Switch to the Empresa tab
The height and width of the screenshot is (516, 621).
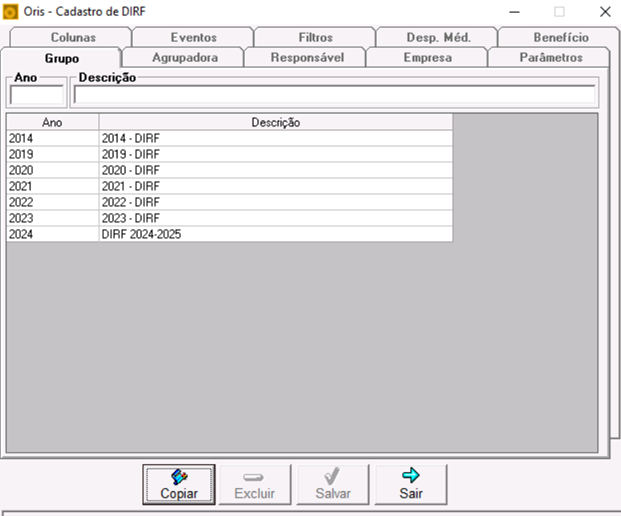pos(428,57)
